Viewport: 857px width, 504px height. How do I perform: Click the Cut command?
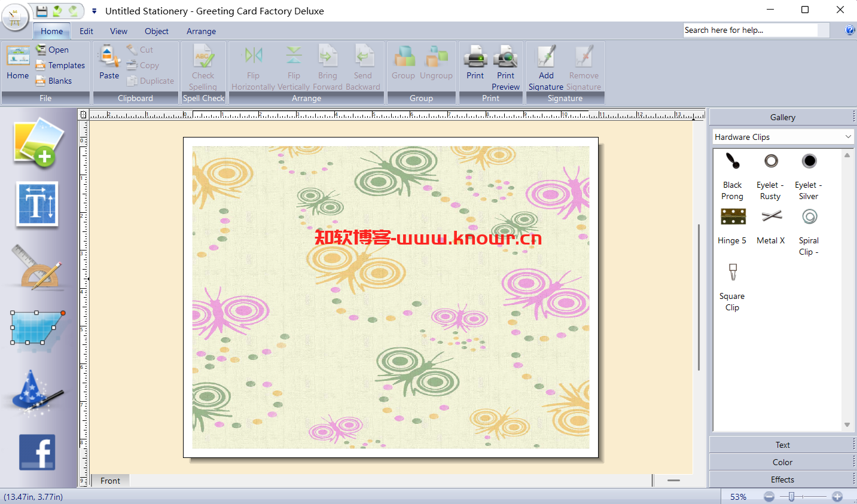tap(140, 50)
